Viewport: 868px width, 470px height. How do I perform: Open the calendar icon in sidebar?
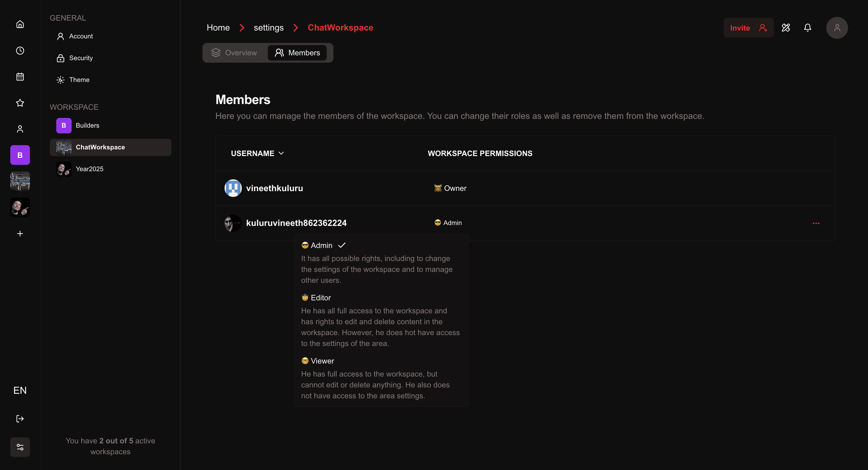tap(20, 77)
